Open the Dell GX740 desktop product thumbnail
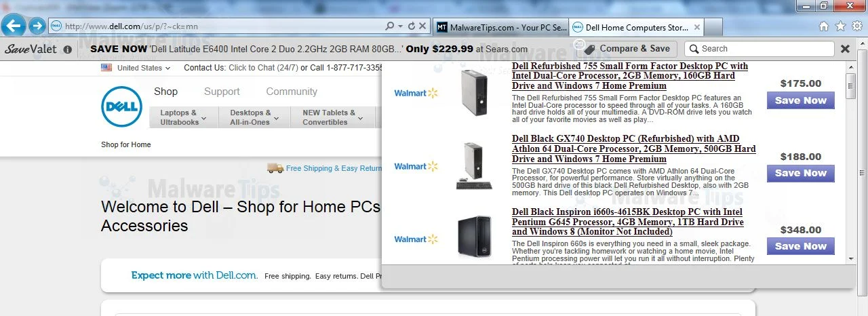This screenshot has width=868, height=316. (473, 165)
